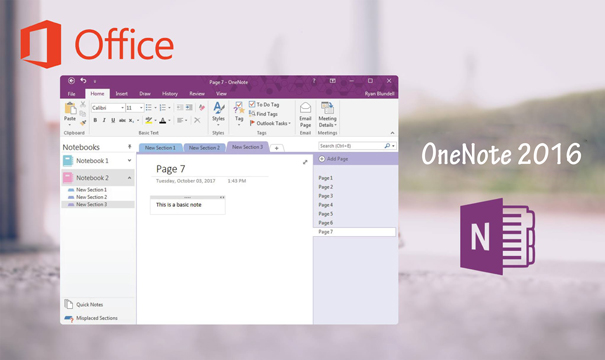Open the New Section 1 top tab

coord(160,148)
